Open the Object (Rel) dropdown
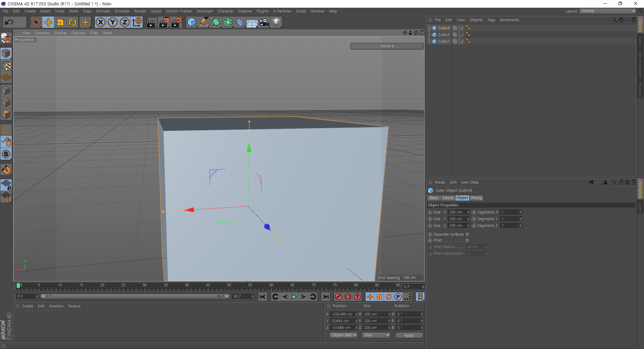The width and height of the screenshot is (644, 349). 344,335
